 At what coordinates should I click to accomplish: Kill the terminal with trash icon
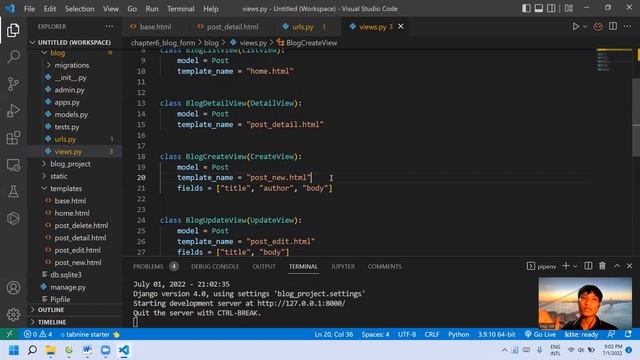pos(602,266)
